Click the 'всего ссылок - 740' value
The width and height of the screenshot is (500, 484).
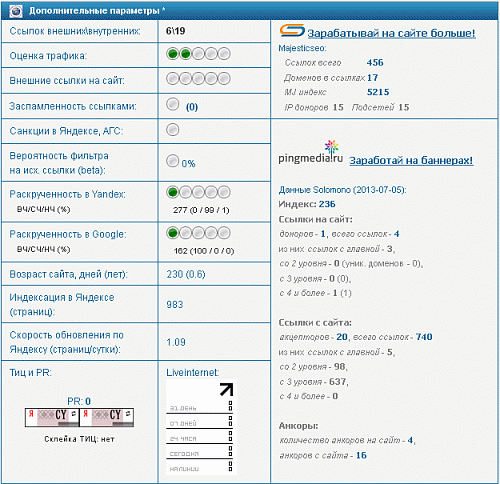[393, 337]
